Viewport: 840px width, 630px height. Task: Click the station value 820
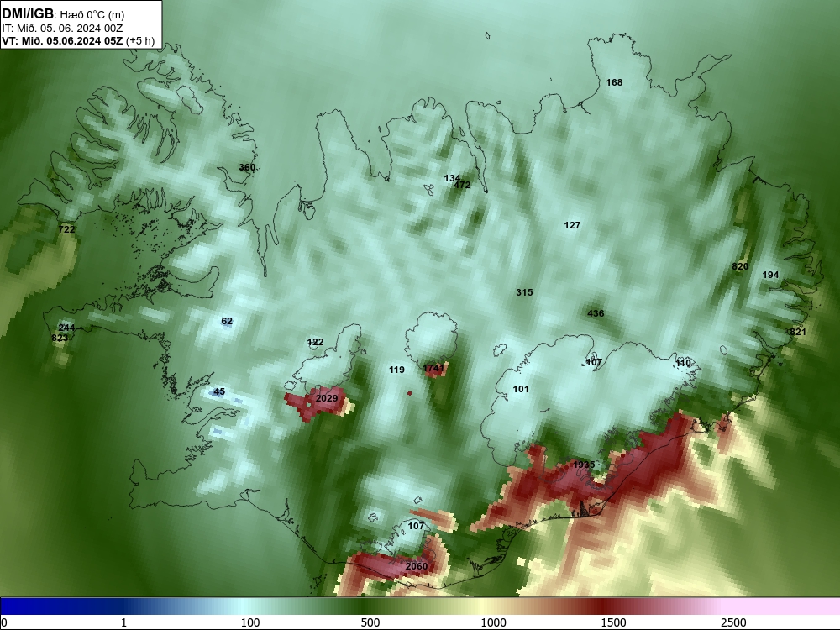coord(740,266)
